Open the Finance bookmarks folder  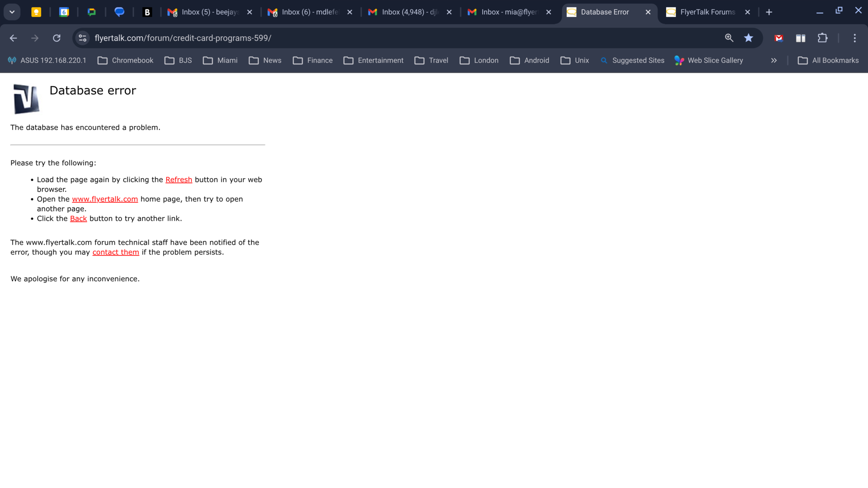(312, 60)
